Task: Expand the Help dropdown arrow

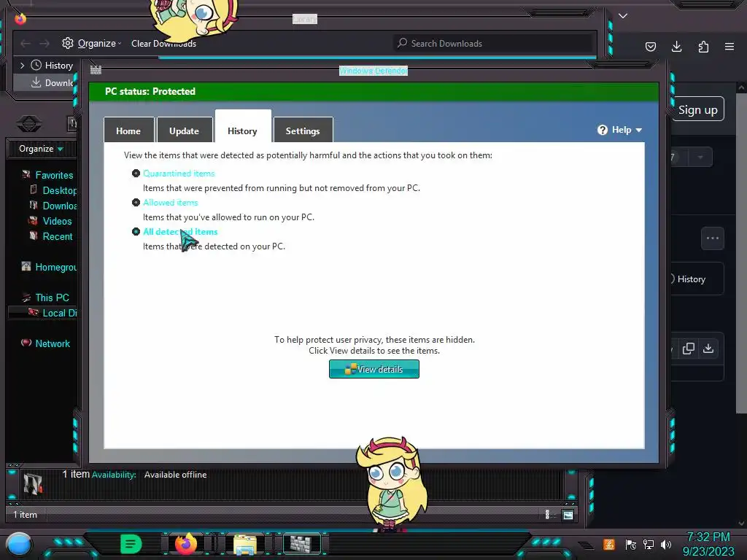Action: (x=639, y=130)
